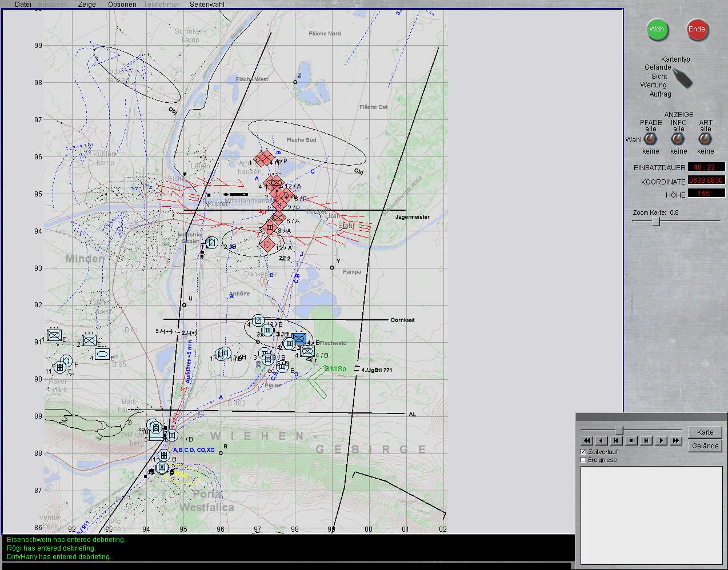Open the Datei menu

(23, 4)
